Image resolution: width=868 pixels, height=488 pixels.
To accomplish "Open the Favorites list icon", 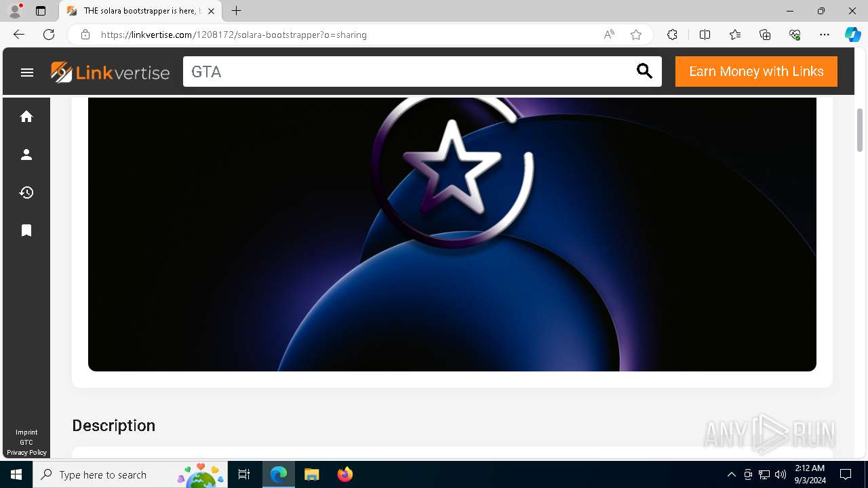I will coord(735,35).
